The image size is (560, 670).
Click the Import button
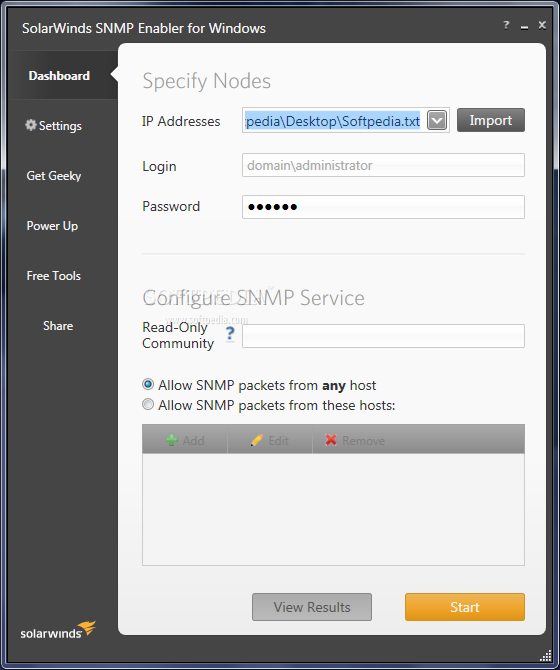491,120
